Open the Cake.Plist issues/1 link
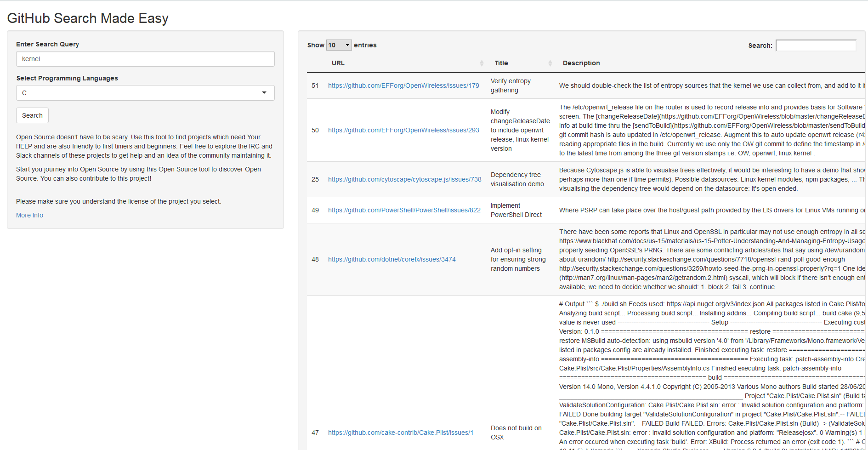This screenshot has width=868, height=450. tap(401, 433)
